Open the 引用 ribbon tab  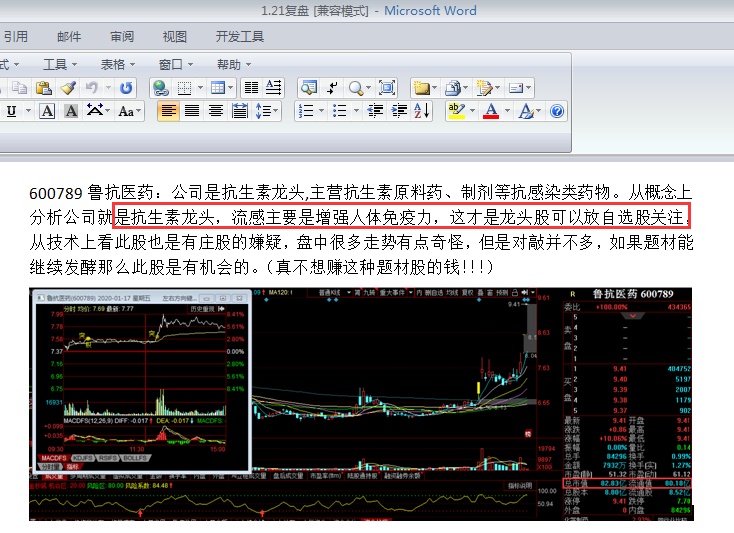click(x=16, y=37)
